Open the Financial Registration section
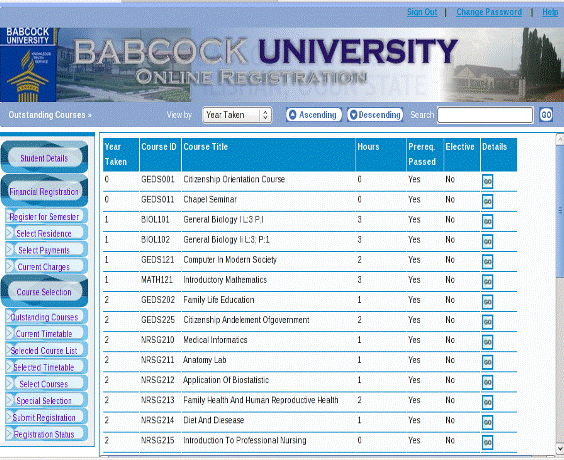The height and width of the screenshot is (460, 564). 44,192
